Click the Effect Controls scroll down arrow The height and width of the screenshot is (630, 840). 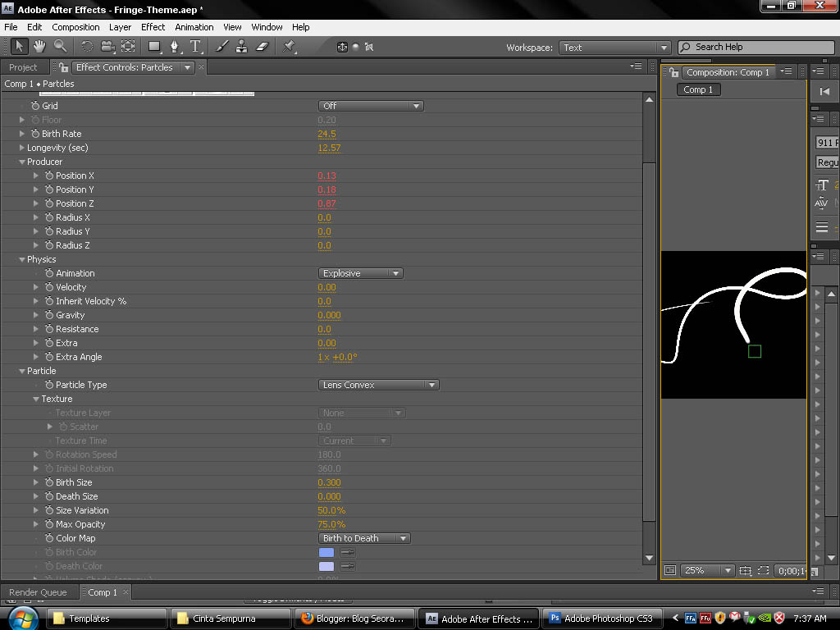click(650, 558)
